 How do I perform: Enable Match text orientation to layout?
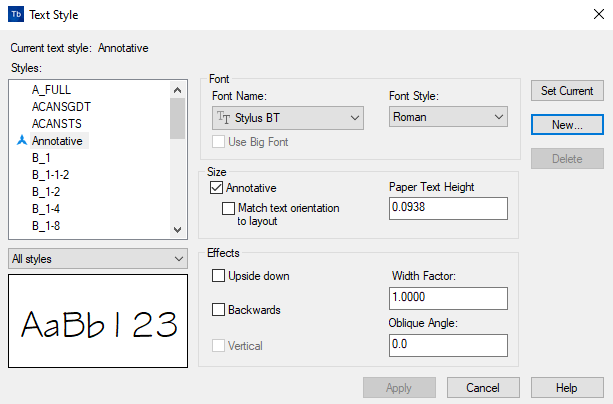229,208
